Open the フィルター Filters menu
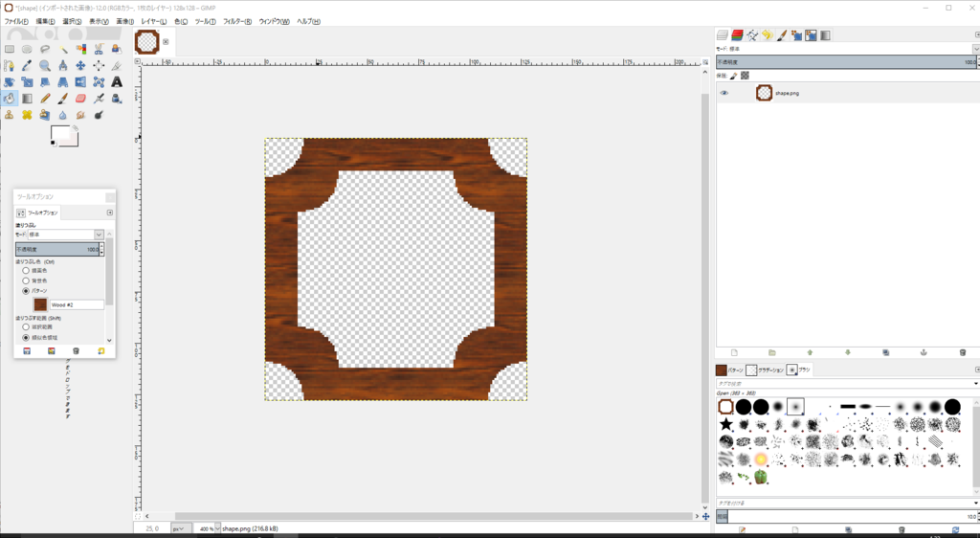980x538 pixels. [x=237, y=21]
